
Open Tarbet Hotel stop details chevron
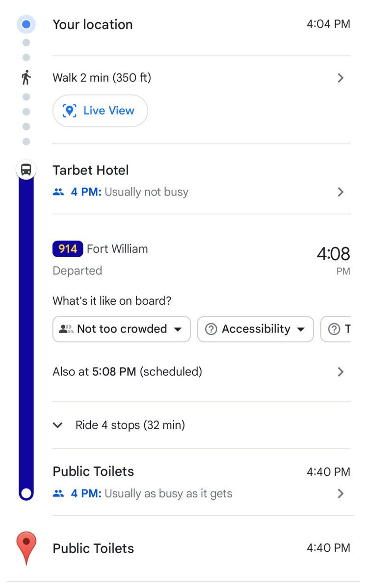click(x=341, y=192)
